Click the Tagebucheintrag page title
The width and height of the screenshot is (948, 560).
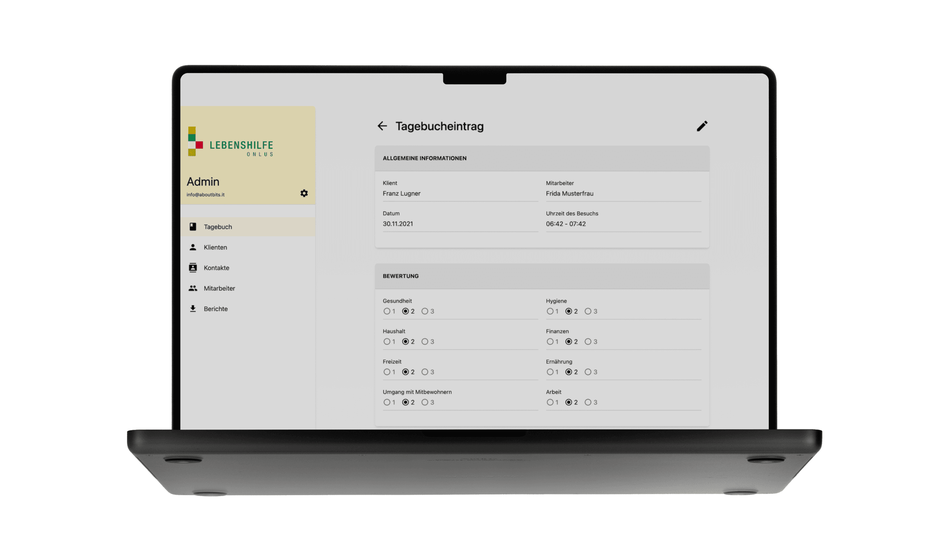(440, 126)
